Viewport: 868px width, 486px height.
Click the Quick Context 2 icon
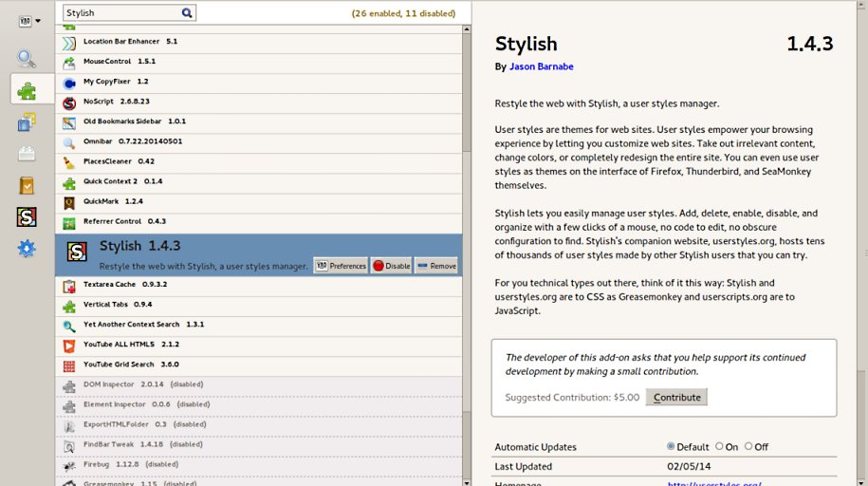coord(68,183)
